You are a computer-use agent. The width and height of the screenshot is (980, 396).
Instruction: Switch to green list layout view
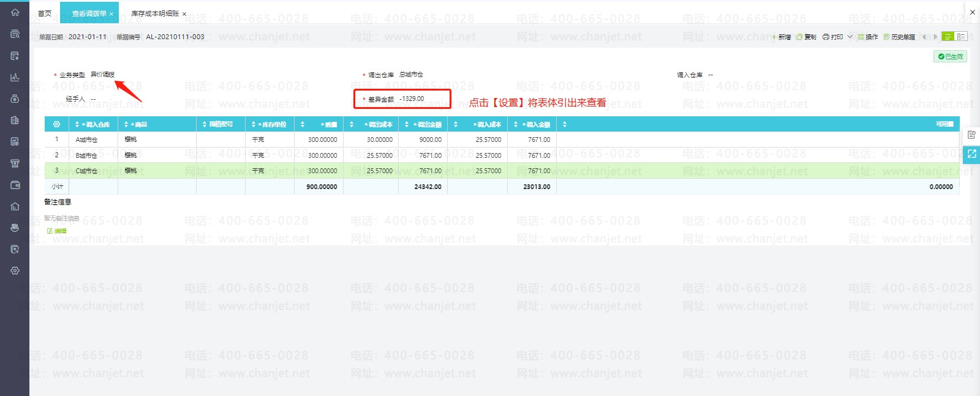point(948,37)
